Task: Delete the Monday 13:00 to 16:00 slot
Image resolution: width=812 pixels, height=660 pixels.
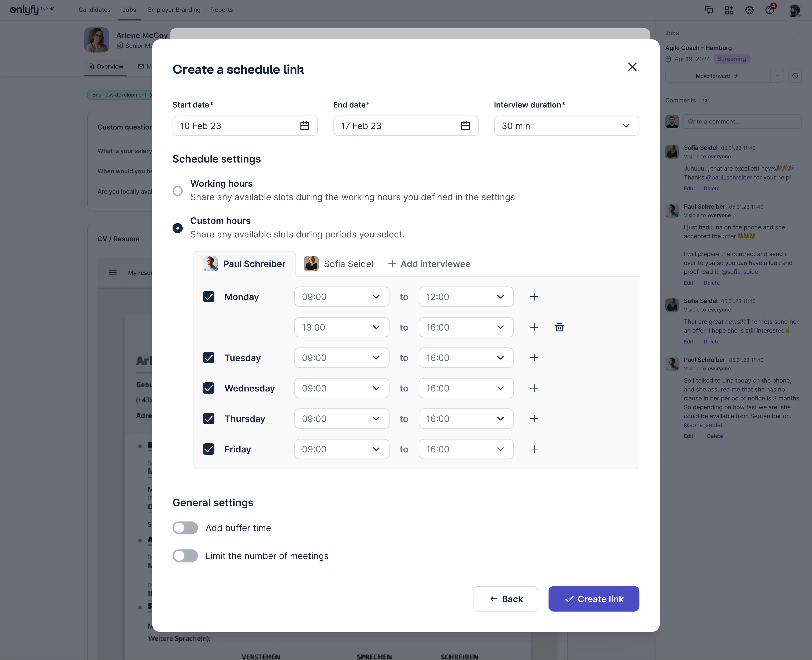Action: point(559,327)
